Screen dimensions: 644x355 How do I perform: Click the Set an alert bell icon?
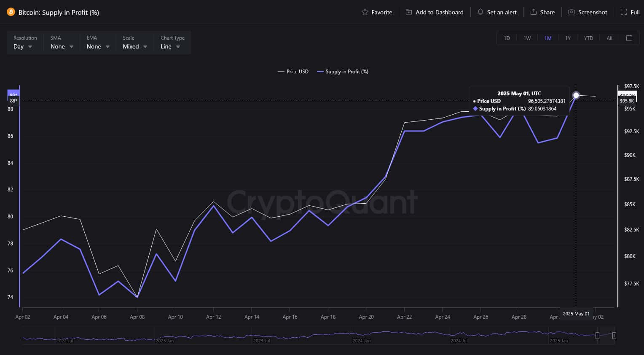coord(480,12)
